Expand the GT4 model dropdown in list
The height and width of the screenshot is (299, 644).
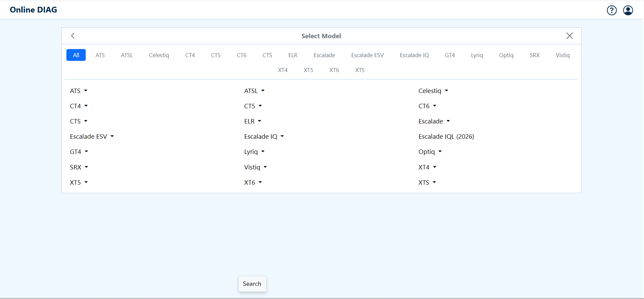(x=79, y=152)
